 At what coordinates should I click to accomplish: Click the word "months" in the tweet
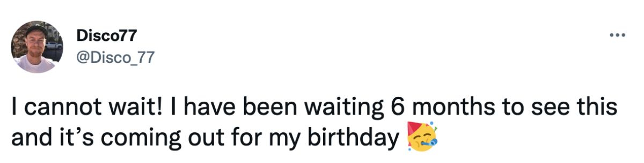tap(453, 107)
